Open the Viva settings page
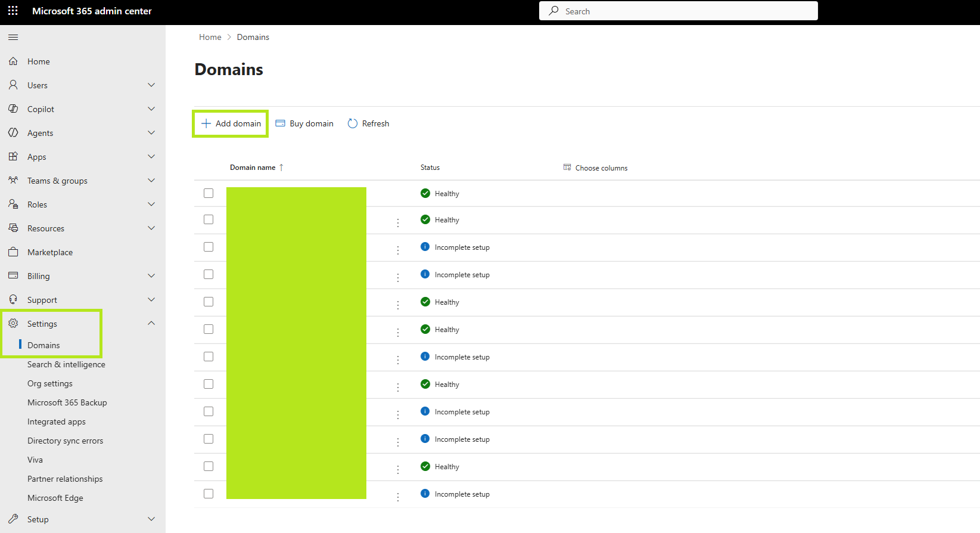The image size is (980, 533). coord(35,460)
